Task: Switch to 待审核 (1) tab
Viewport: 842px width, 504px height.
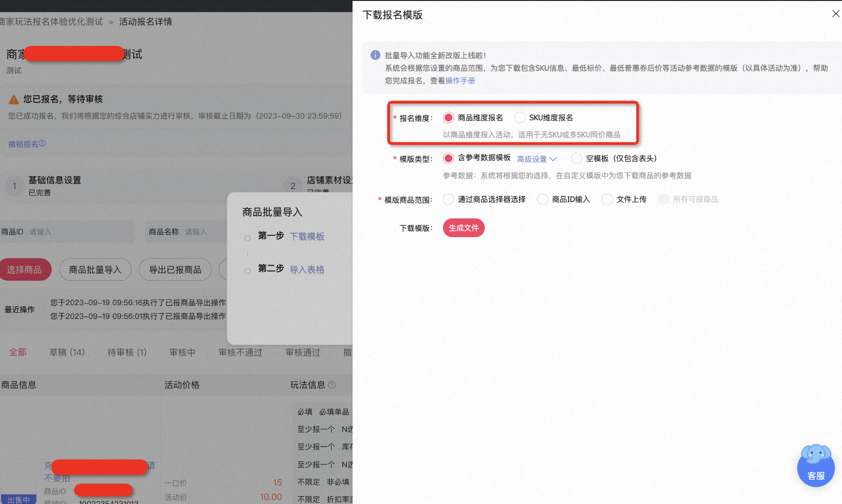Action: coord(127,352)
